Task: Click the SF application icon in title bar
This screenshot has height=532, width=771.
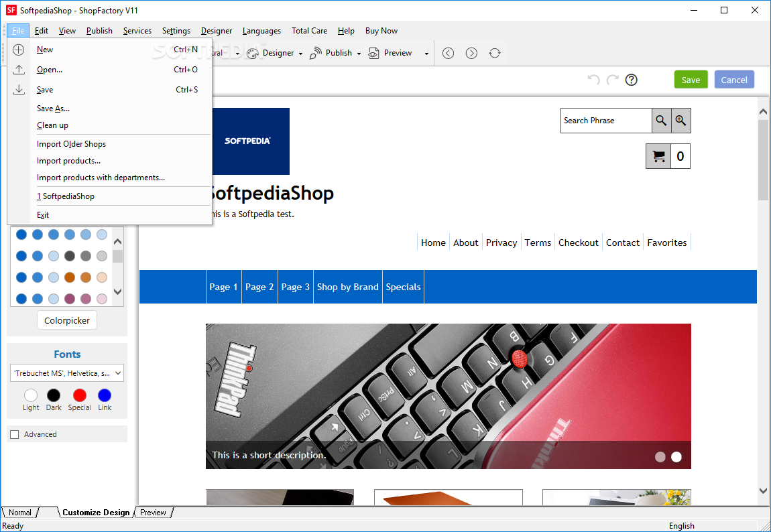Action: [11, 10]
